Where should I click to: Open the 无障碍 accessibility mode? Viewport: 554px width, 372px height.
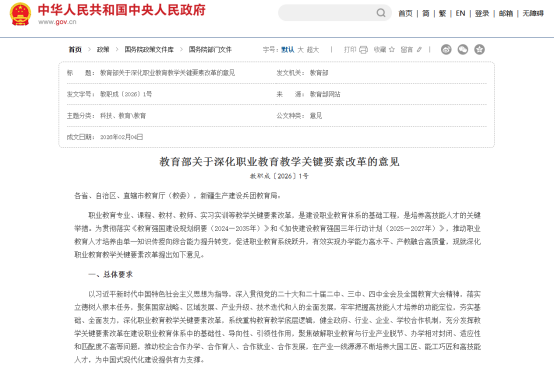533,13
